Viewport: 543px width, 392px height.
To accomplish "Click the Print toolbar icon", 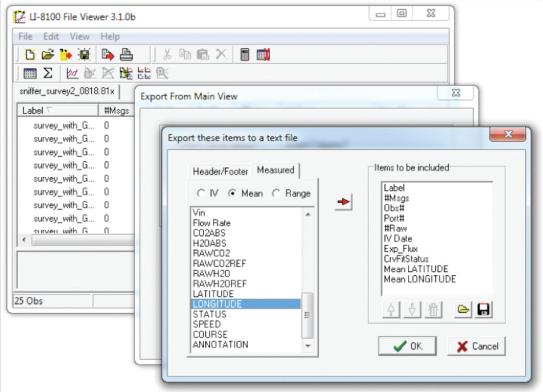I will 126,54.
